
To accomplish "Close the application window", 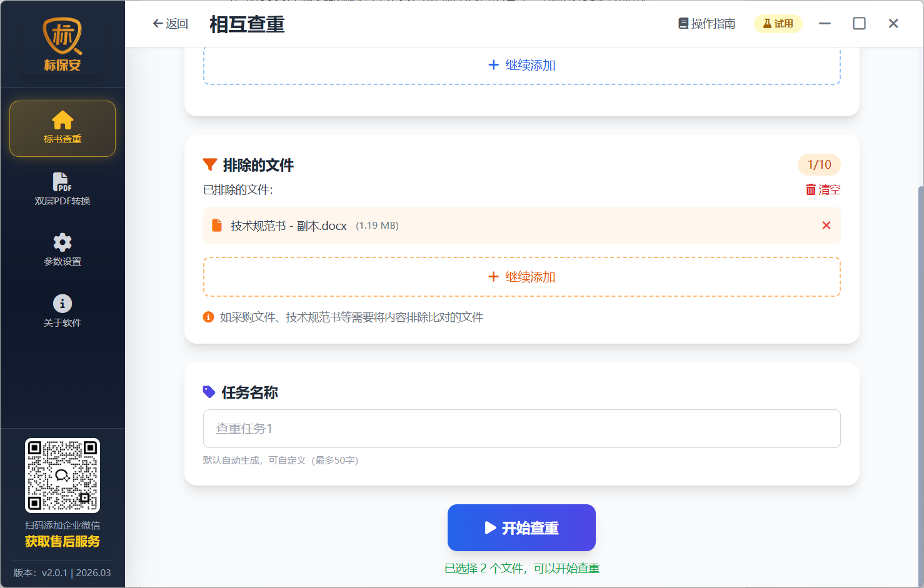I will point(893,24).
